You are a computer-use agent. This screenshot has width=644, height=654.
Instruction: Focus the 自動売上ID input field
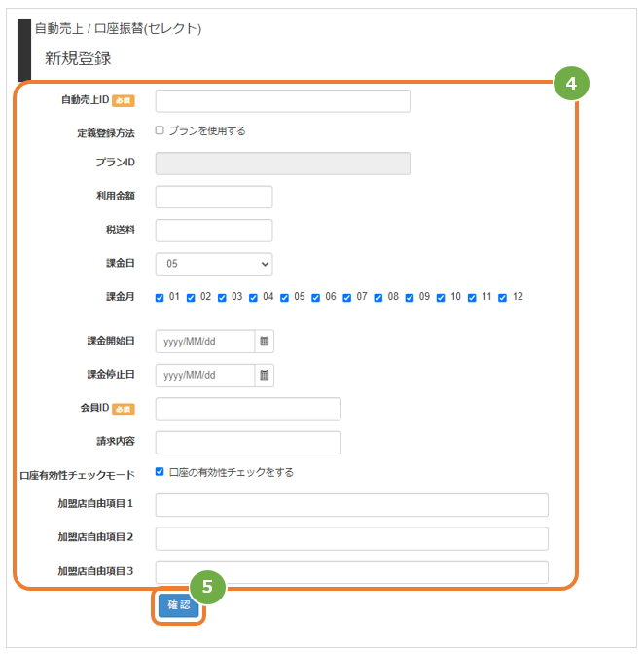pyautogui.click(x=283, y=101)
